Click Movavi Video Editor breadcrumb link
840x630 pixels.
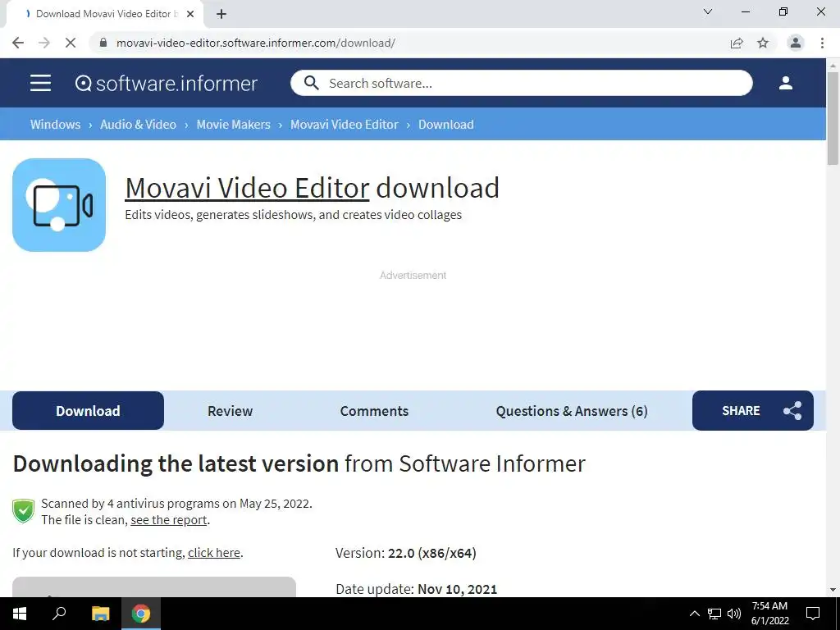(345, 125)
